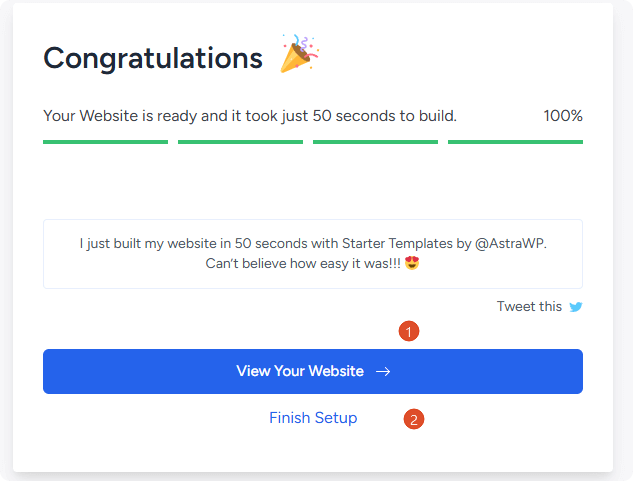The height and width of the screenshot is (481, 633).
Task: Click the Twitter bird icon
Action: 576,307
